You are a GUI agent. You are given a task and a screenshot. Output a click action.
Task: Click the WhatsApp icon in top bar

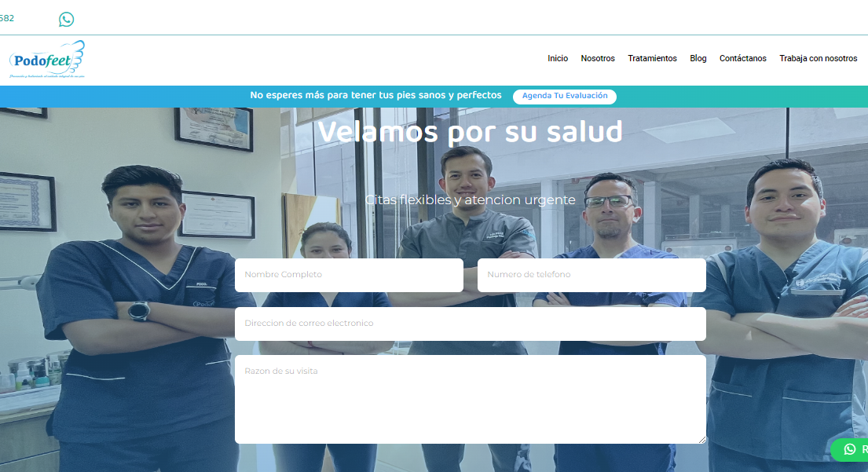pyautogui.click(x=66, y=19)
